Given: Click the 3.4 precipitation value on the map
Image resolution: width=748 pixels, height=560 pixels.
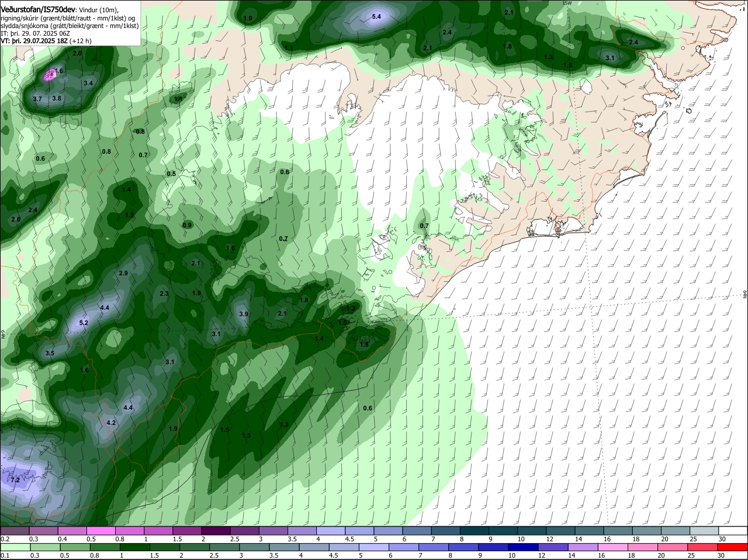Looking at the screenshot, I should tap(88, 83).
